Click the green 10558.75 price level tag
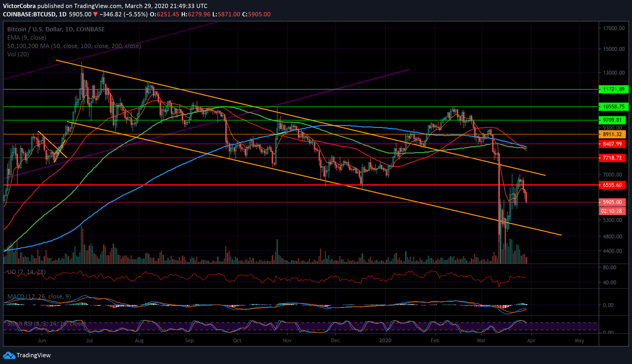632x364 pixels. click(613, 107)
